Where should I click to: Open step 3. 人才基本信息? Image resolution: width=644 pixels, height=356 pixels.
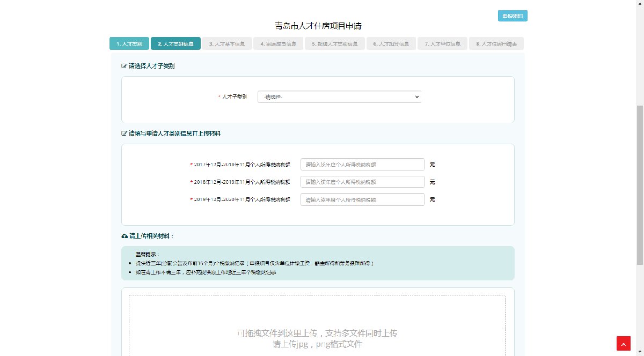tap(227, 44)
